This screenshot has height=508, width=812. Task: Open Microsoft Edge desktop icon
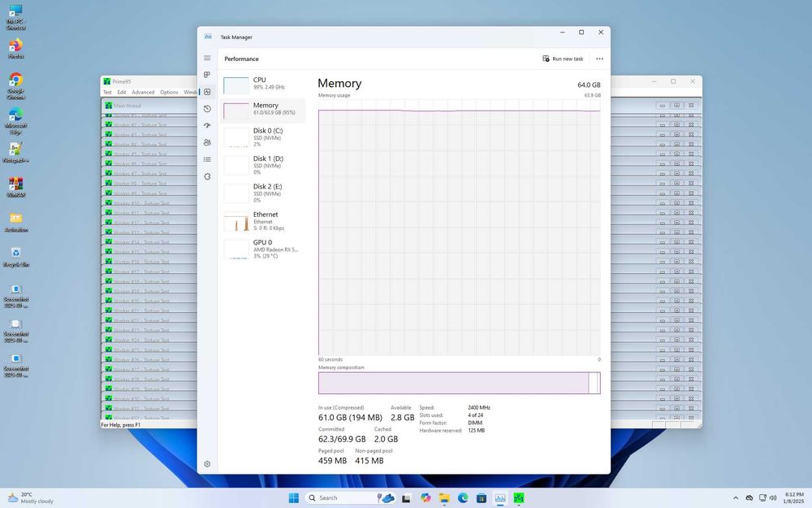15,120
